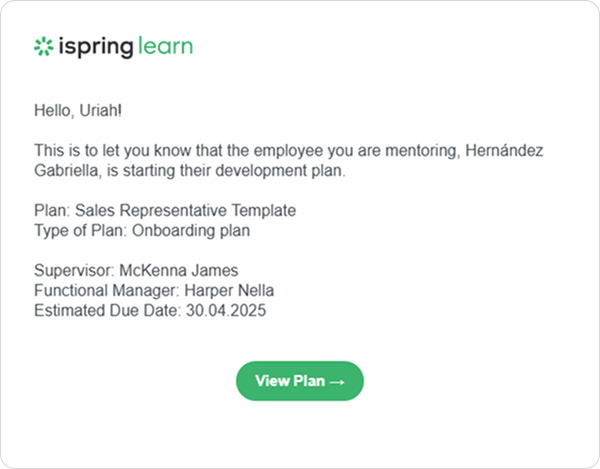Click the supervisor name McKenna James
600x469 pixels.
(179, 270)
